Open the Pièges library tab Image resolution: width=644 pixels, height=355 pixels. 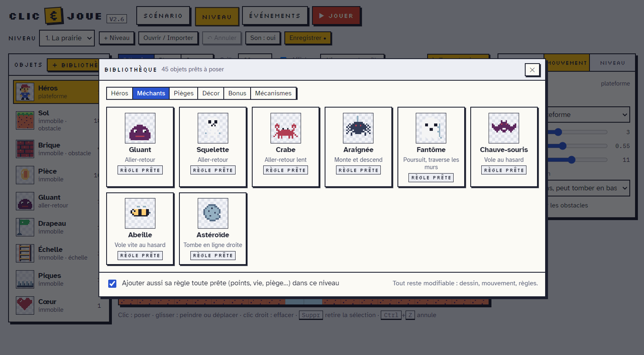pos(183,93)
